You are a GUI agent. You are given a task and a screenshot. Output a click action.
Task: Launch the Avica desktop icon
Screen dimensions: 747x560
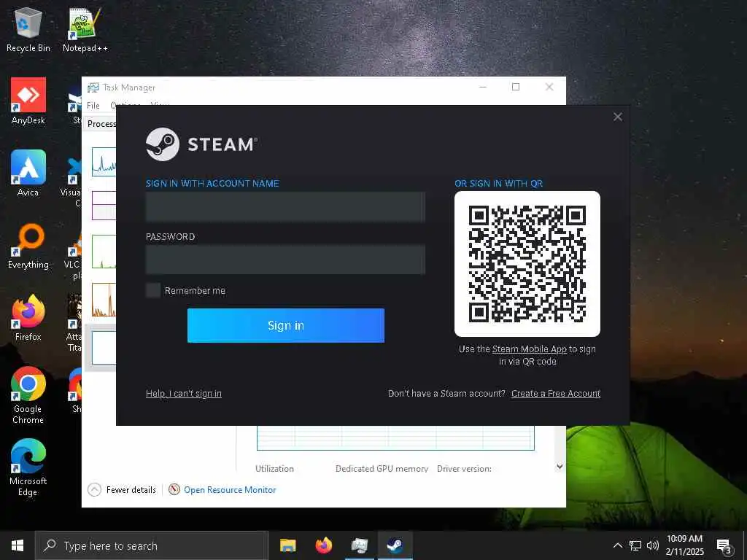click(x=28, y=174)
